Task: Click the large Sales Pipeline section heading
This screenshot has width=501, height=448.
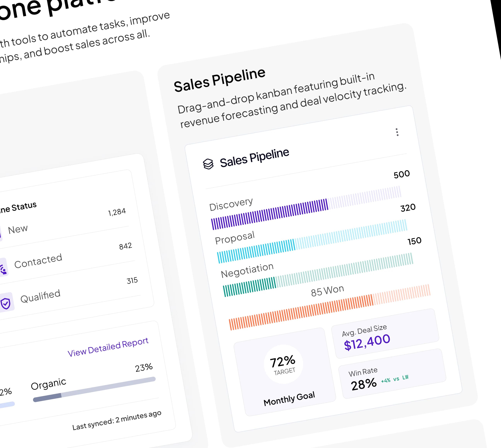Action: click(x=220, y=80)
